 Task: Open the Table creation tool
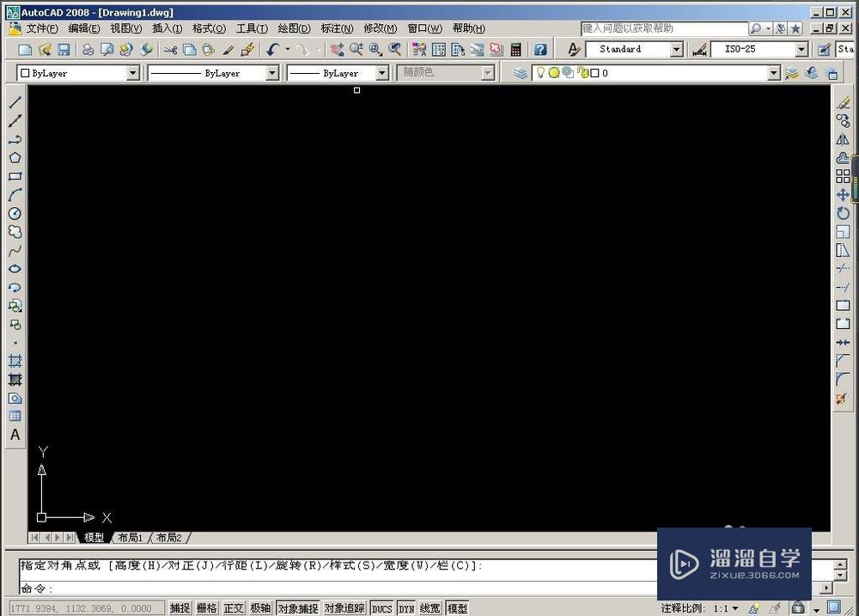coord(14,417)
